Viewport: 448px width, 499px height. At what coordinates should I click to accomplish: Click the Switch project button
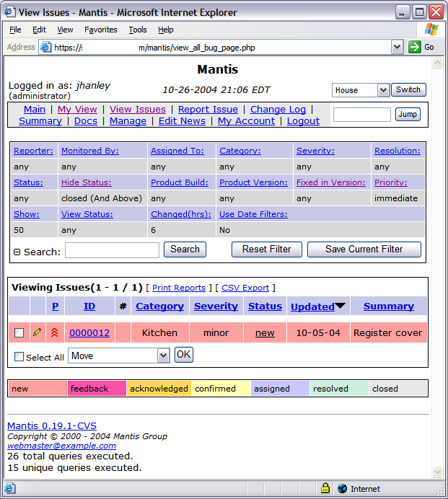click(x=408, y=89)
